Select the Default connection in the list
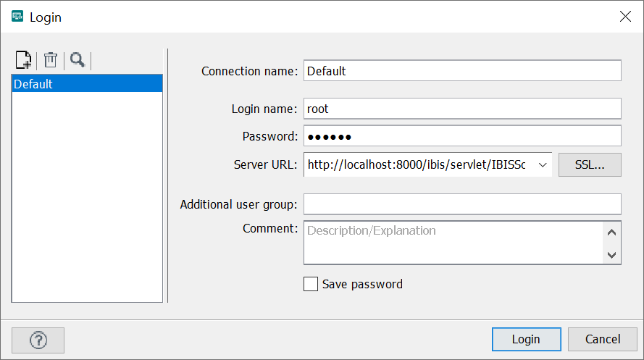 click(x=87, y=84)
